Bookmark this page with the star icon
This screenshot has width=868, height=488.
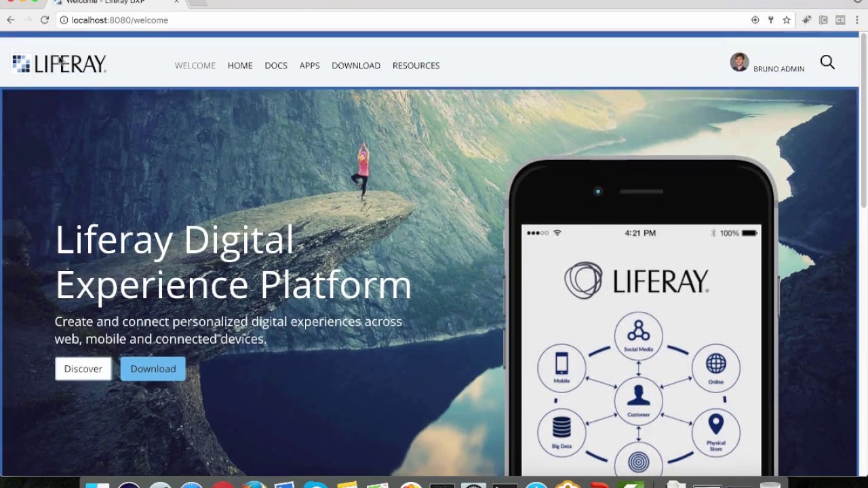pyautogui.click(x=787, y=20)
